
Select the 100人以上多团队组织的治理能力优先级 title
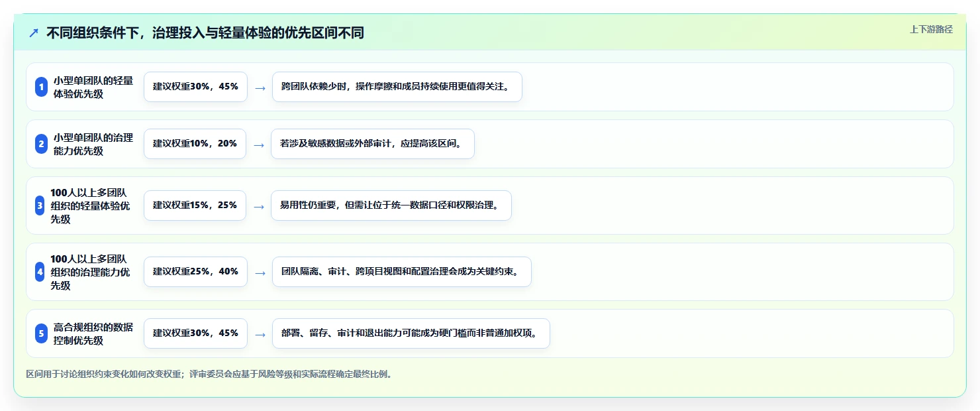pos(90,272)
